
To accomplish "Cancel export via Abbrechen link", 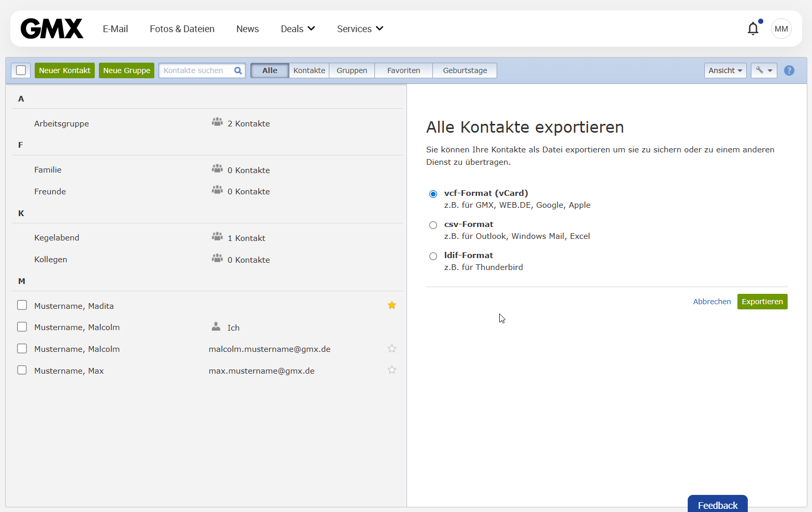I will click(712, 302).
